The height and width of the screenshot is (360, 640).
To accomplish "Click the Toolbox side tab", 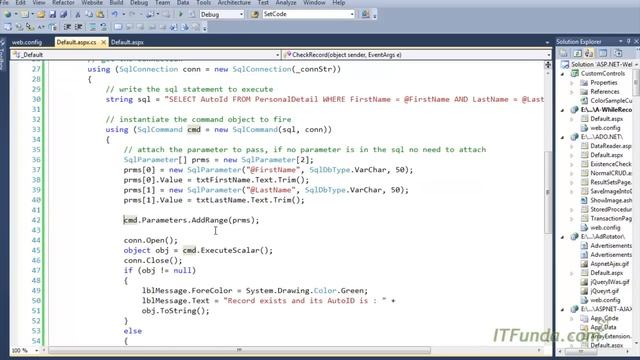I will click(3, 55).
